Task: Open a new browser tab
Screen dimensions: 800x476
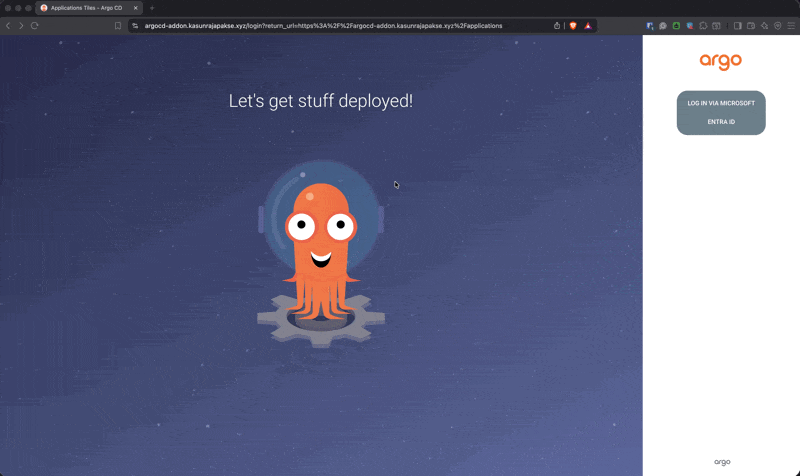Action: click(x=152, y=8)
